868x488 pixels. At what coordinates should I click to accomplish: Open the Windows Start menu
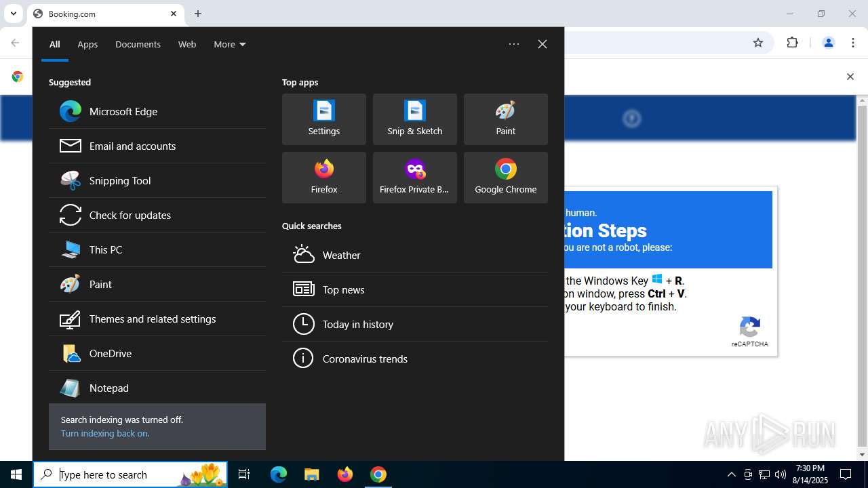click(16, 474)
